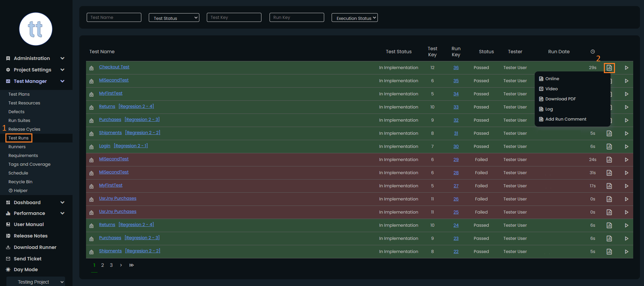Click the tt logo at top left

coord(35,29)
